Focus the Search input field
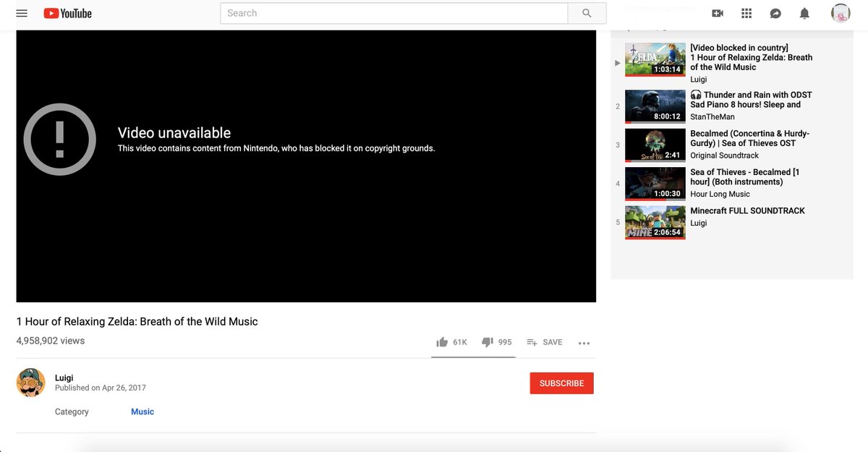Viewport: 868px width, 452px height. coord(394,13)
